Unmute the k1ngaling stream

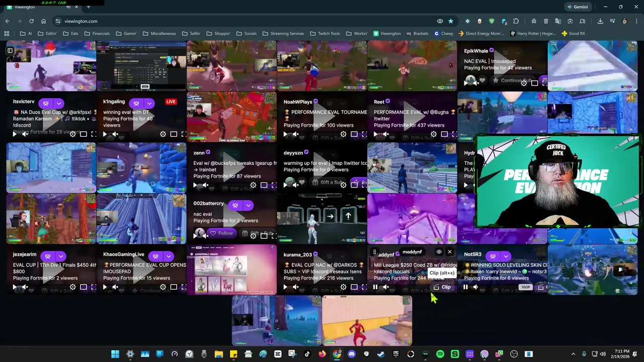pos(115,134)
